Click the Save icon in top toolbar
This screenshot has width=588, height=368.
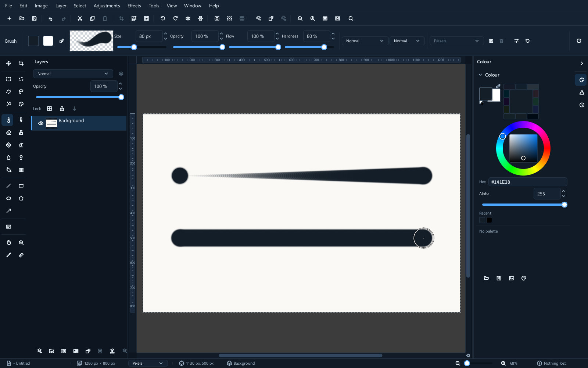pyautogui.click(x=34, y=18)
